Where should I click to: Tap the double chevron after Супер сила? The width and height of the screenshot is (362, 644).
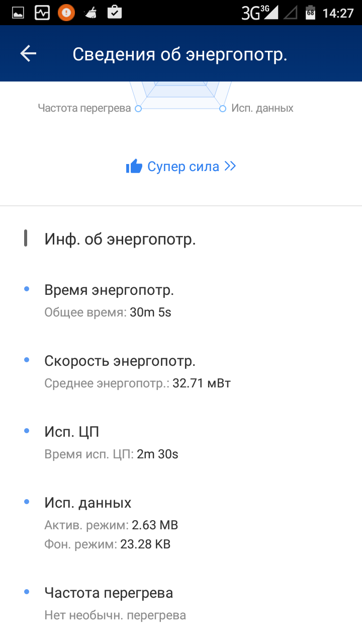click(230, 167)
